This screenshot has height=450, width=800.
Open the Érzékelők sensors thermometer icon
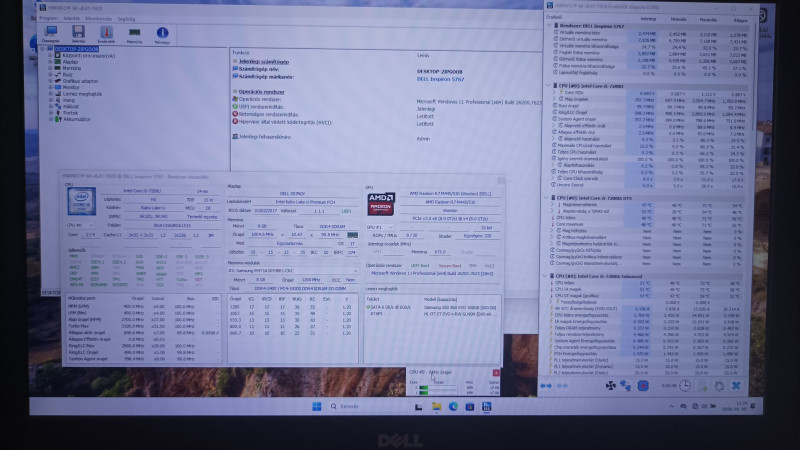[x=106, y=34]
